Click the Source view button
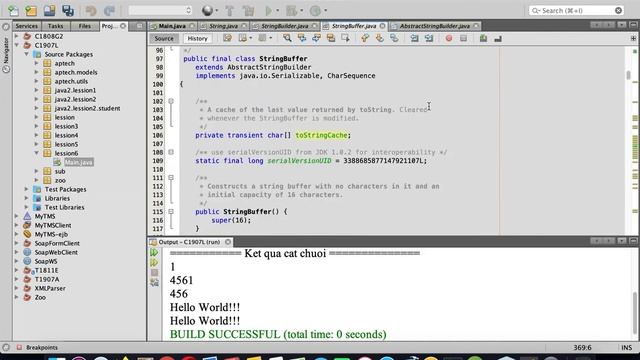This screenshot has height=360, width=640. coord(164,38)
